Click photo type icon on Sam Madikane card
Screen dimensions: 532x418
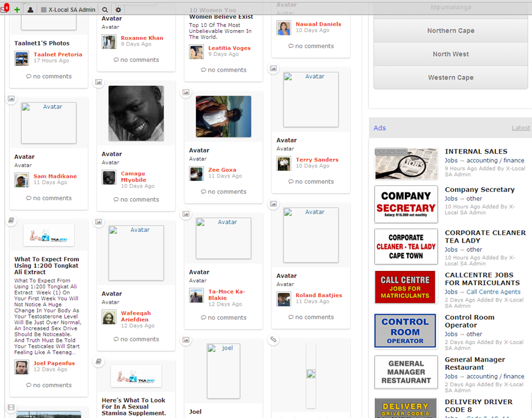[x=11, y=99]
